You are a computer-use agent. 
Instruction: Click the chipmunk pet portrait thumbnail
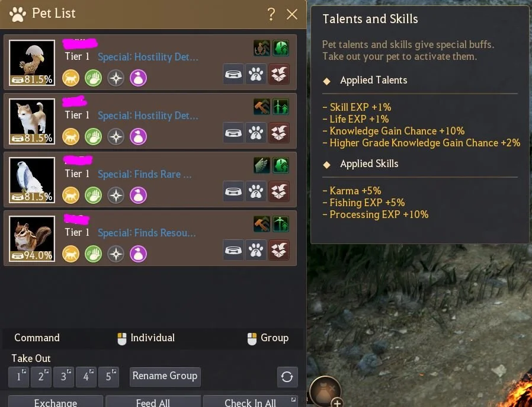click(32, 238)
